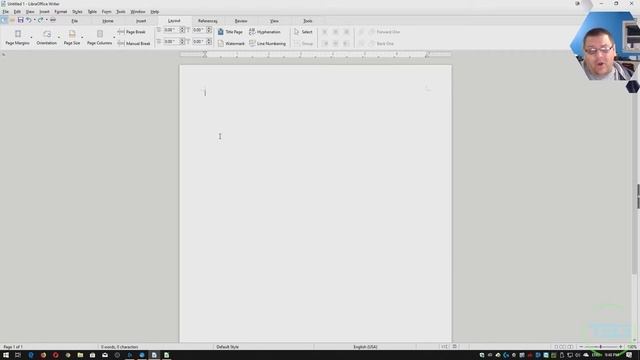Click the Print icon in the quick toolbar
Image resolution: width=640 pixels, height=360 pixels.
point(53,20)
